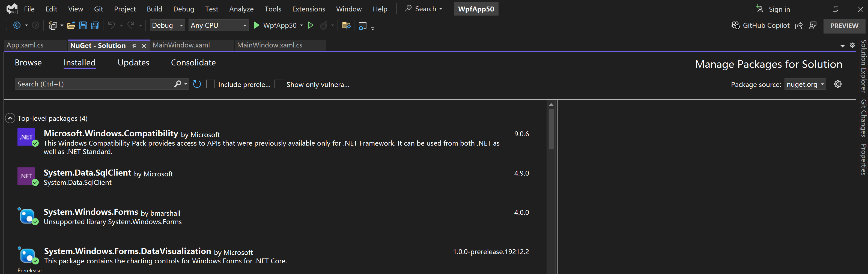
Task: Open the Tools menu
Action: (273, 9)
